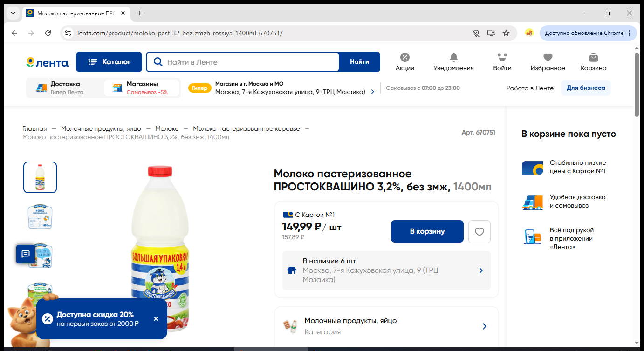Image resolution: width=644 pixels, height=351 pixels.
Task: Open a new browser tab
Action: pos(140,13)
